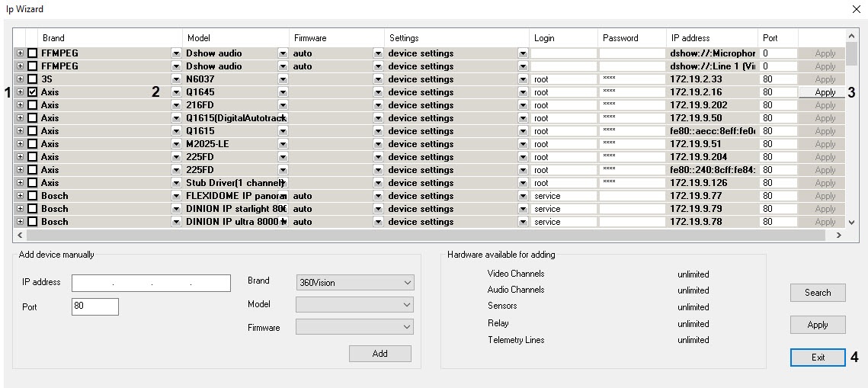Expand the Bosch FLEXIDOME IP row
The width and height of the screenshot is (868, 388).
(x=20, y=196)
